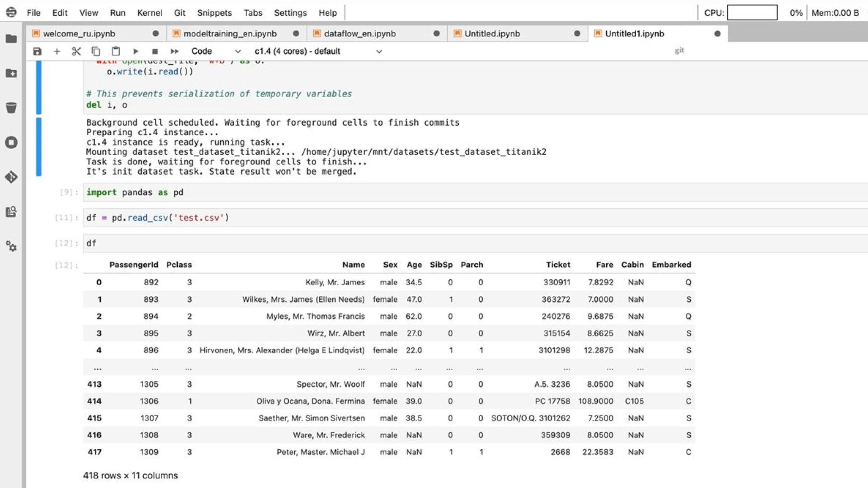Open the Settings menu
This screenshot has width=868, height=488.
(290, 13)
